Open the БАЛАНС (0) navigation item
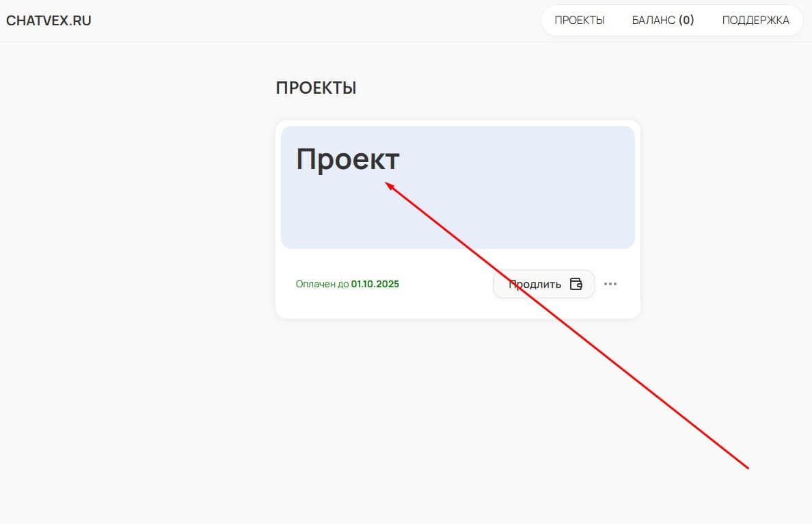This screenshot has width=812, height=524. [x=662, y=21]
